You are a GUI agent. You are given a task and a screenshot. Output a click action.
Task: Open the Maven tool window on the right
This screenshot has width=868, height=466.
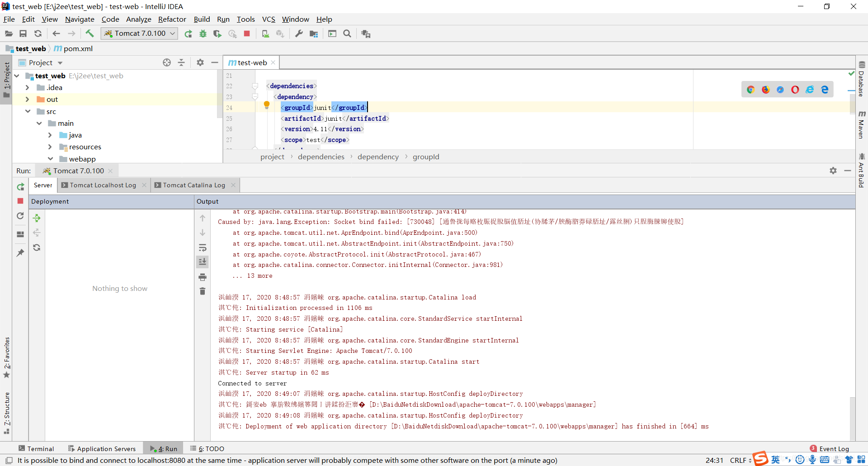tap(863, 127)
